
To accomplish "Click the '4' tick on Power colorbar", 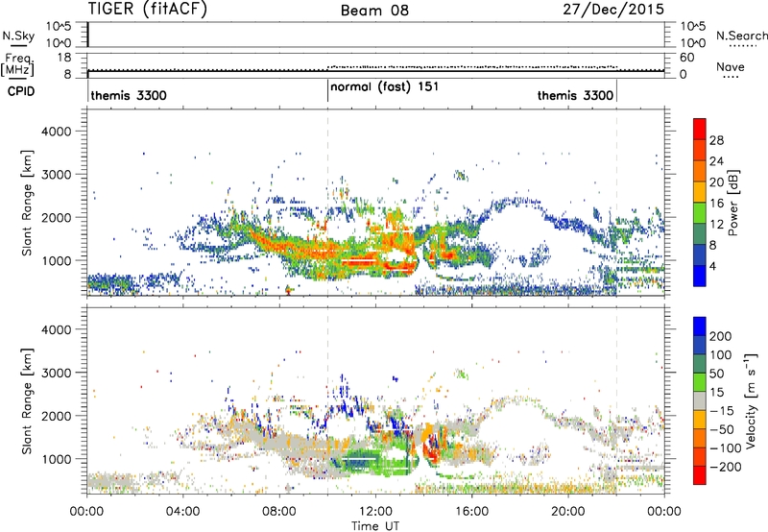I will pos(713,267).
